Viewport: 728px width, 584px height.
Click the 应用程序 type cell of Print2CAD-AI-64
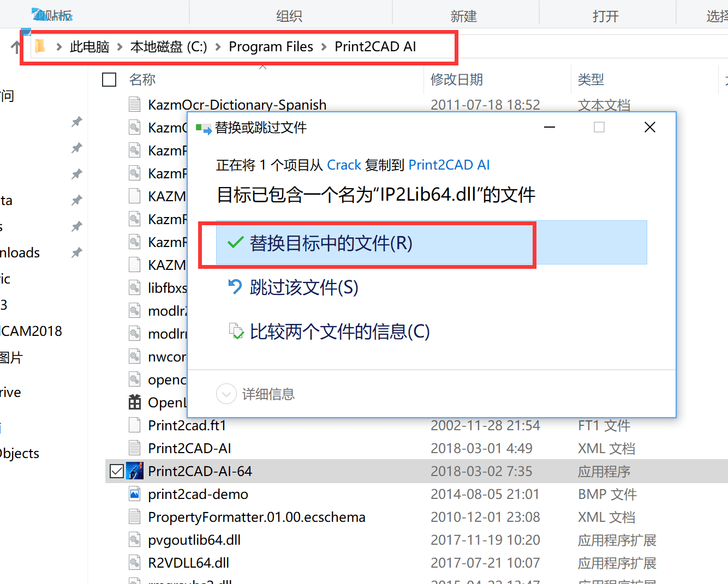point(604,471)
